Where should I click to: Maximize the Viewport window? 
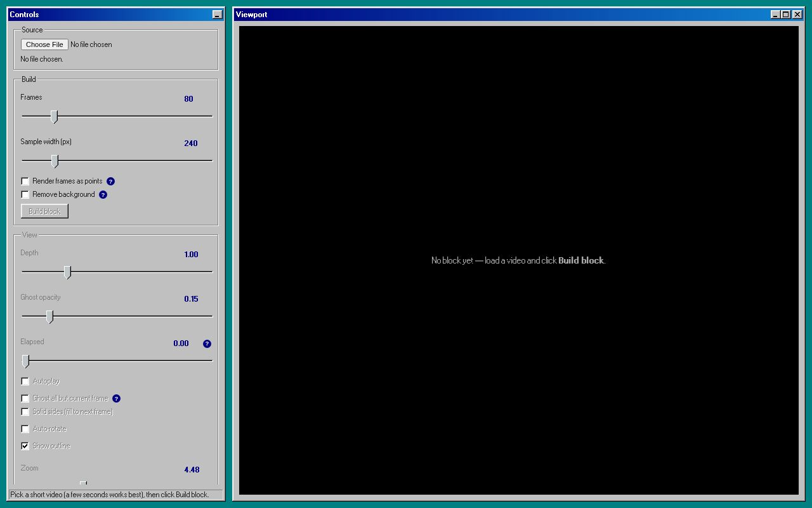pos(786,15)
